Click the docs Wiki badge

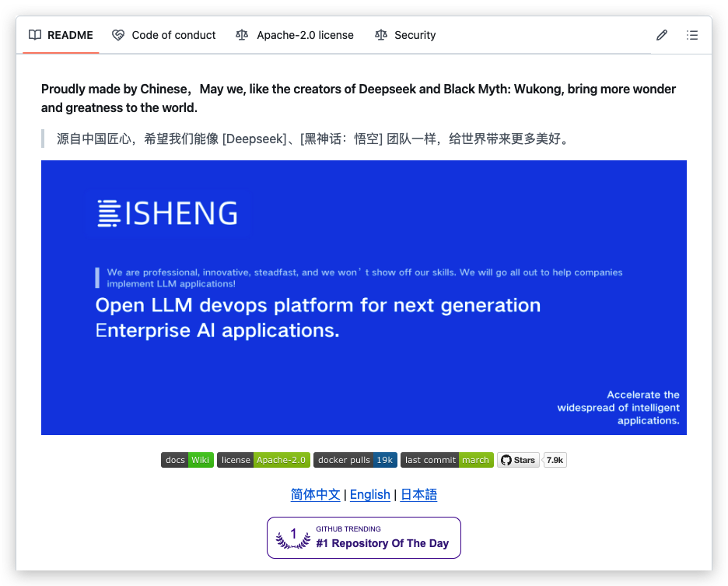(x=187, y=460)
